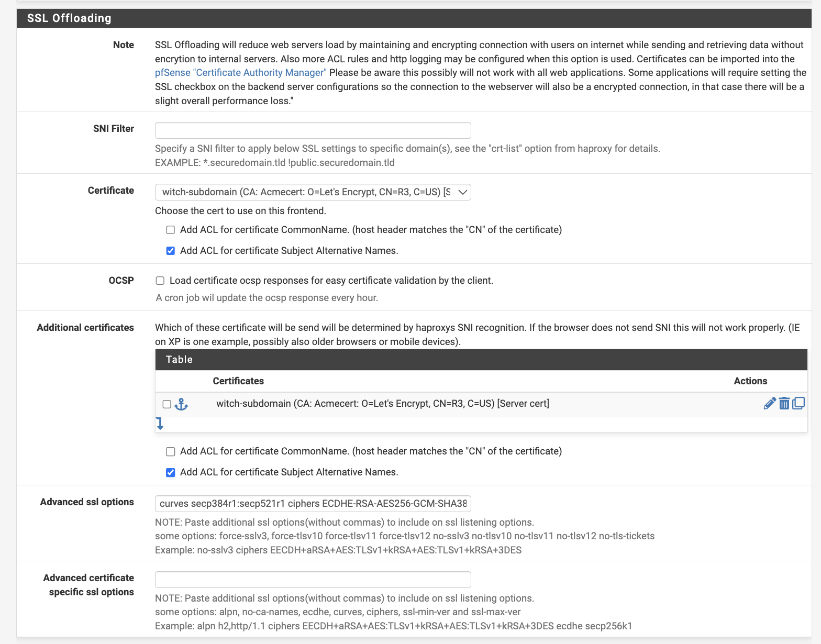Select the witch-subdomain row checkbox in table
Viewport: 821px width, 644px height.
click(x=167, y=404)
